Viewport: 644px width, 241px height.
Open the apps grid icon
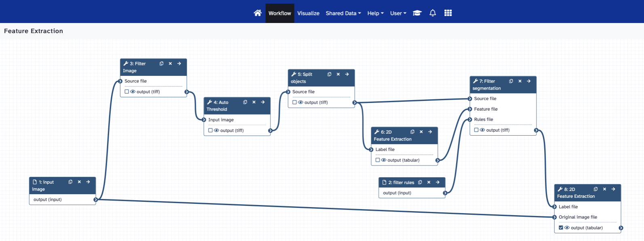448,13
